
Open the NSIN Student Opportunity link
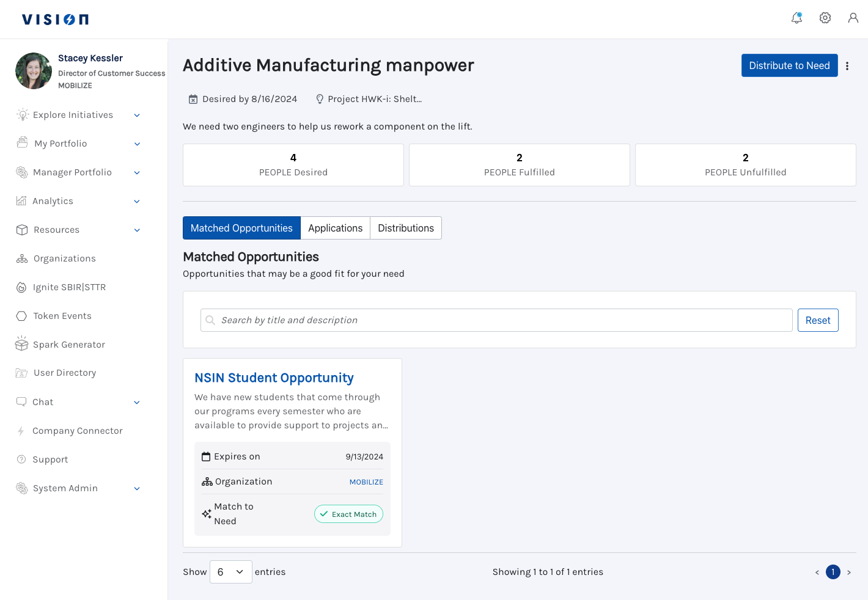pos(274,378)
